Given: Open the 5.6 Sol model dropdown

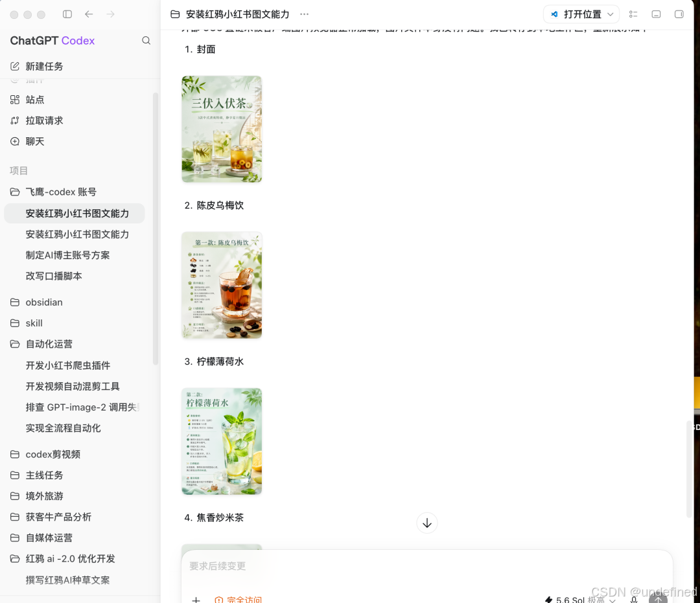Looking at the screenshot, I should tap(580, 600).
